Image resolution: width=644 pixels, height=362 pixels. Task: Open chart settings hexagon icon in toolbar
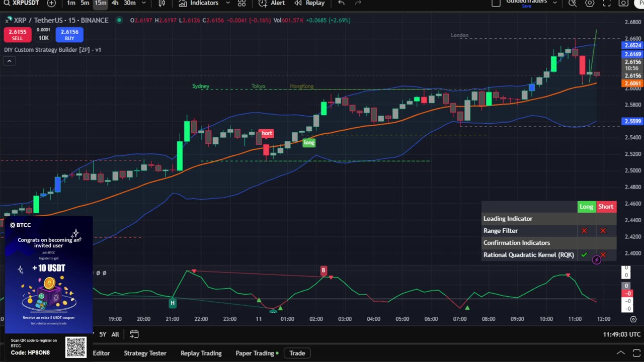click(590, 3)
